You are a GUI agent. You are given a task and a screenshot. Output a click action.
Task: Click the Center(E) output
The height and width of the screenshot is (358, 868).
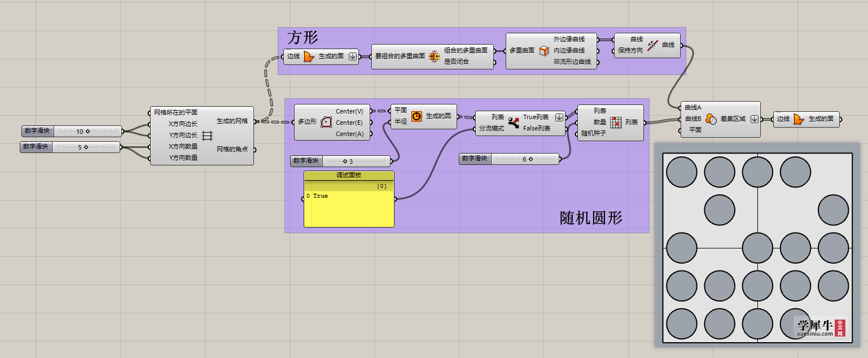click(x=349, y=123)
